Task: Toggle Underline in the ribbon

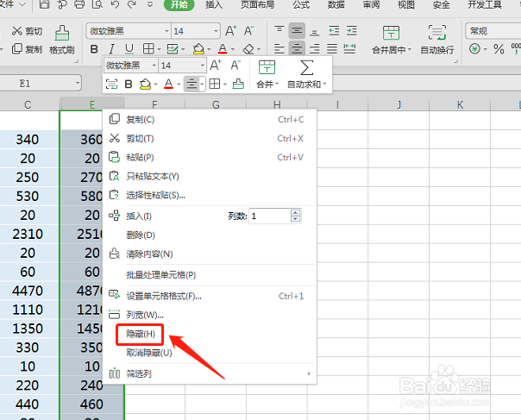Action: (129, 49)
